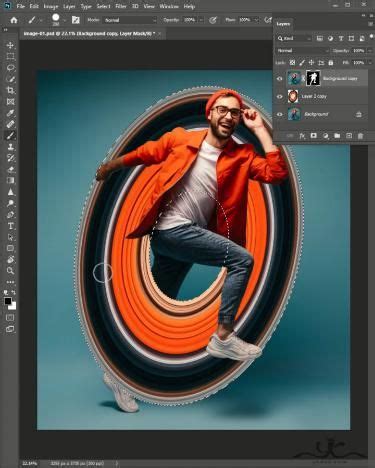Viewport: 375px width, 468px height.
Task: Open the tool preset picker arrow
Action: coord(41,20)
